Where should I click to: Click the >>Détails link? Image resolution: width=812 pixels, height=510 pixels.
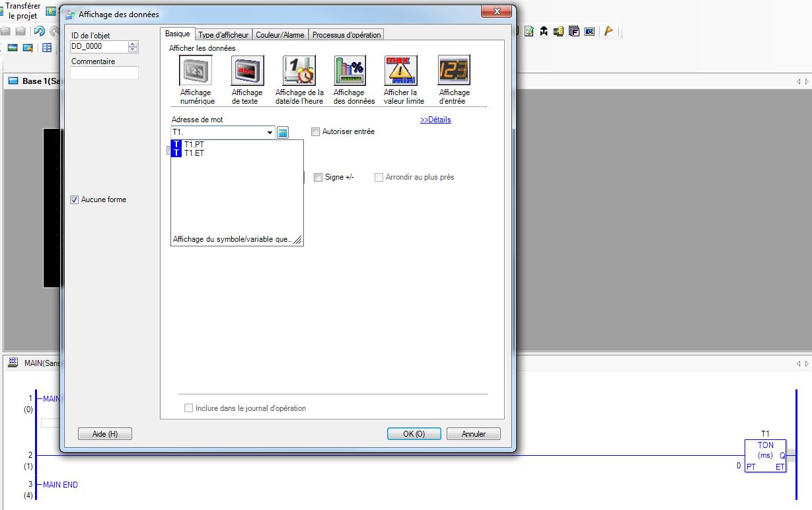(435, 120)
